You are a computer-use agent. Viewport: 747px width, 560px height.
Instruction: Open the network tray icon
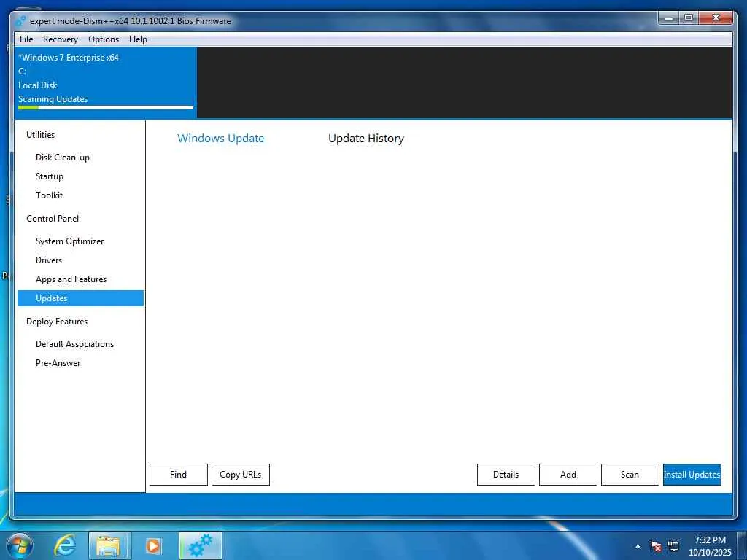673,546
